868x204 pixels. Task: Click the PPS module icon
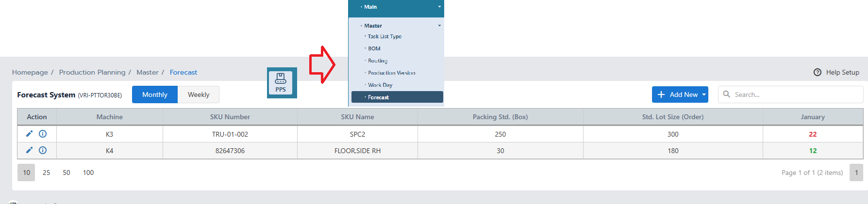[x=281, y=83]
